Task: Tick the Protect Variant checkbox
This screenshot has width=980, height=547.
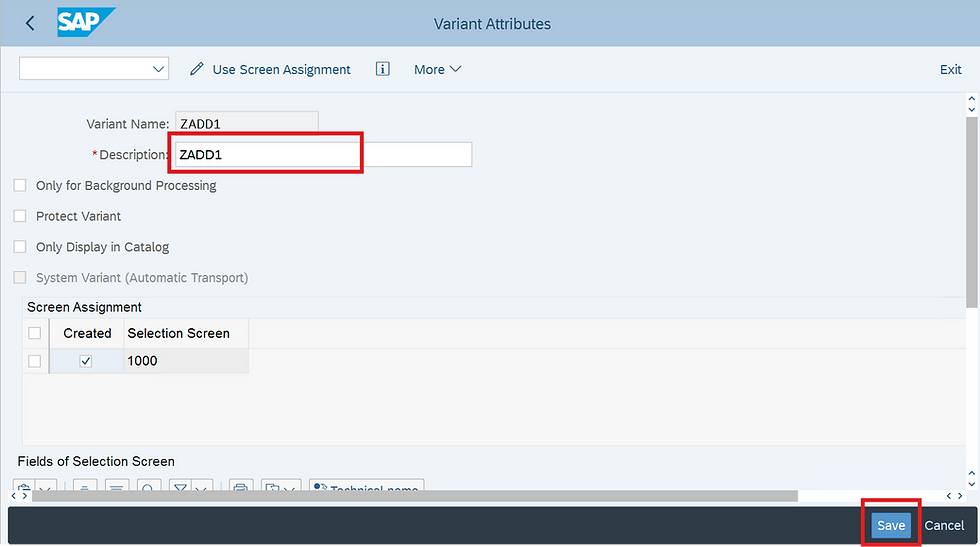Action: 20,216
